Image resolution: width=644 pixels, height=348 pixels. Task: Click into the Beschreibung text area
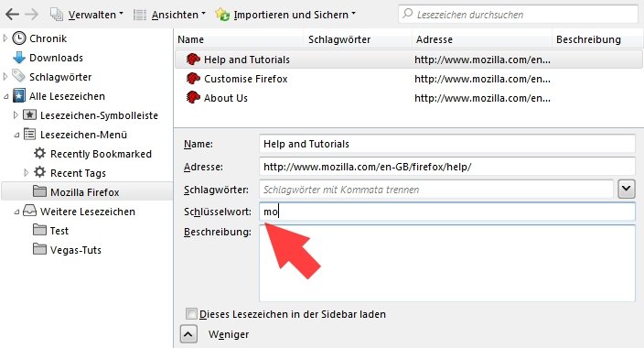point(447,263)
